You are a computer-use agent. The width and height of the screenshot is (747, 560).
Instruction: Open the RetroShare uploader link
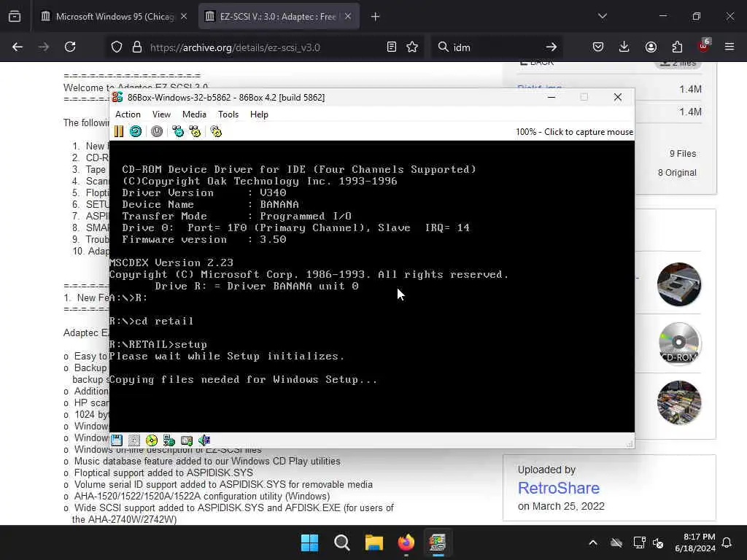pos(558,488)
